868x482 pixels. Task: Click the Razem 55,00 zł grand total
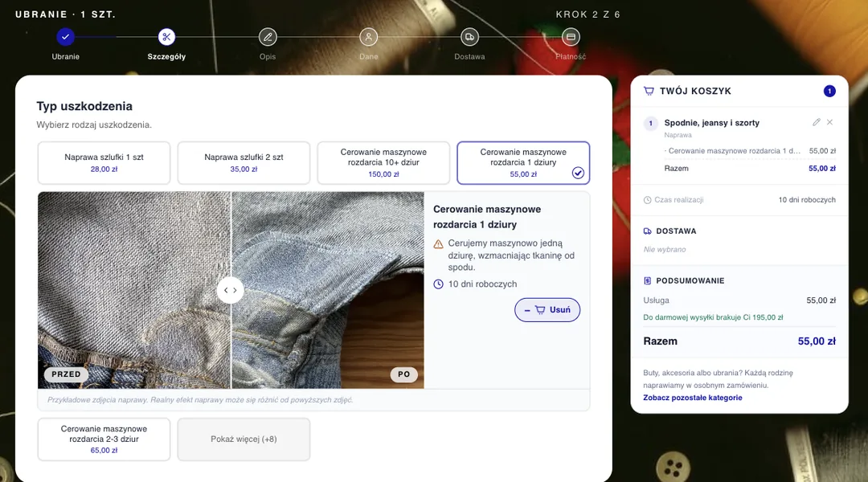[739, 341]
